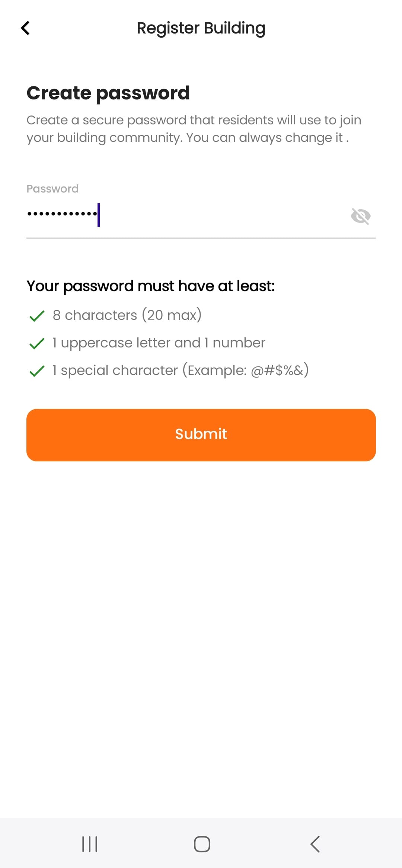402x868 pixels.
Task: Tap the Register Building title
Action: tap(201, 28)
